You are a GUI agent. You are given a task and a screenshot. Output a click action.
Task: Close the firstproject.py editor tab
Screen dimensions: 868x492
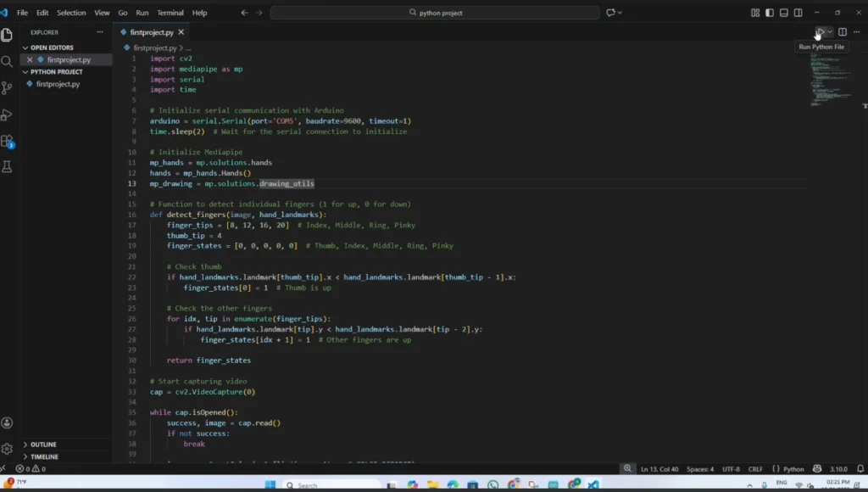[x=181, y=32]
